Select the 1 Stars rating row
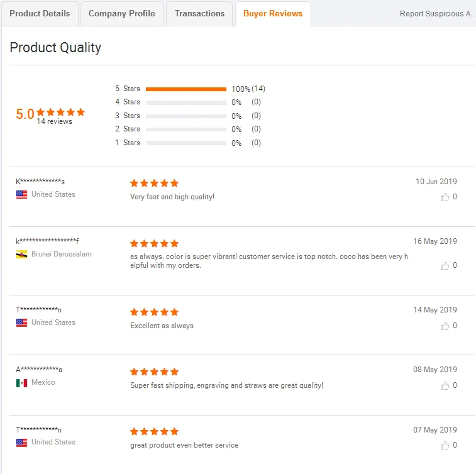 [185, 143]
